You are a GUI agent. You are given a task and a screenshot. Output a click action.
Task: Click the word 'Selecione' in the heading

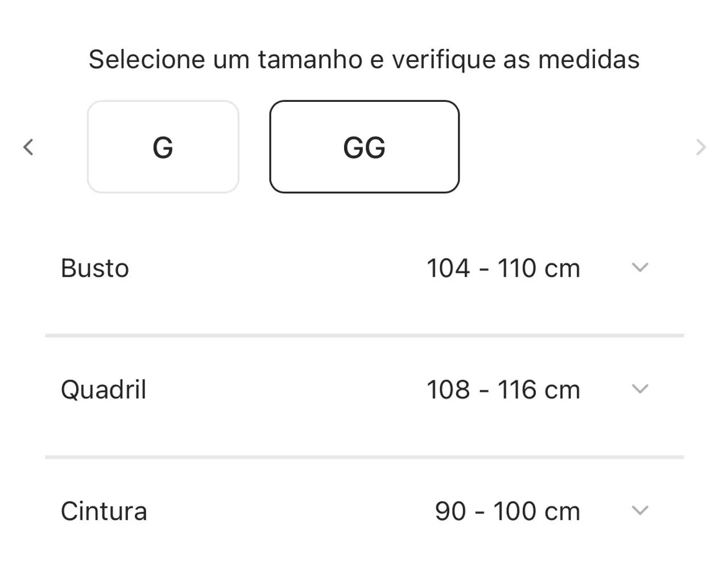(x=147, y=59)
